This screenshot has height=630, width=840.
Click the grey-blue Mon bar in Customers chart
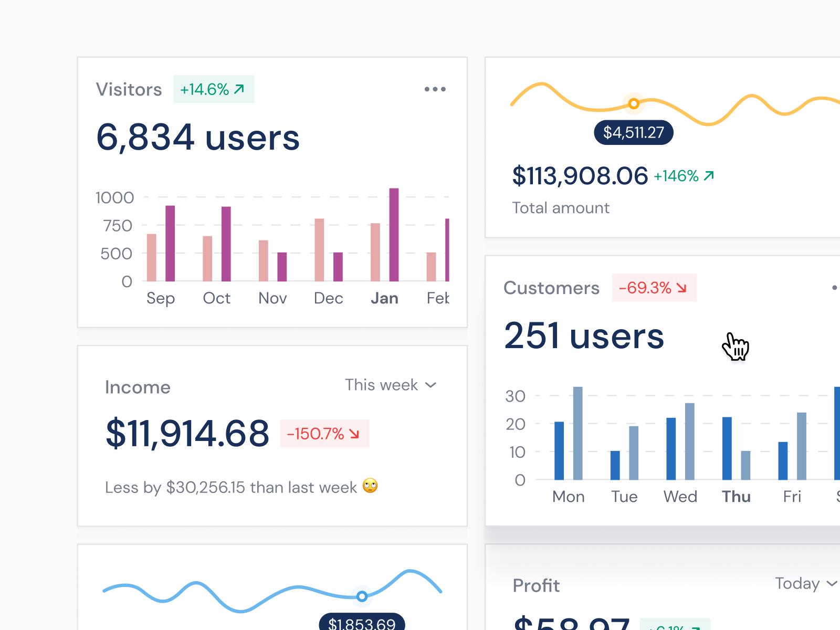(x=577, y=433)
